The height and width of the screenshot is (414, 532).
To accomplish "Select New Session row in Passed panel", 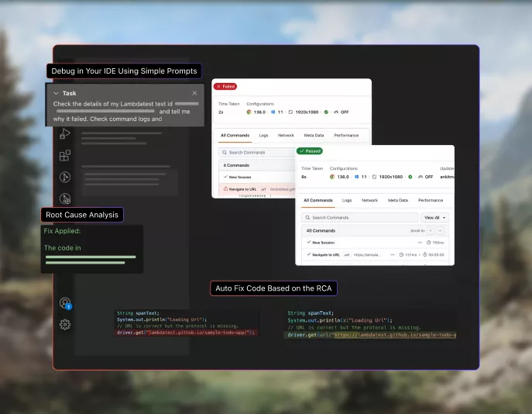I will [375, 243].
